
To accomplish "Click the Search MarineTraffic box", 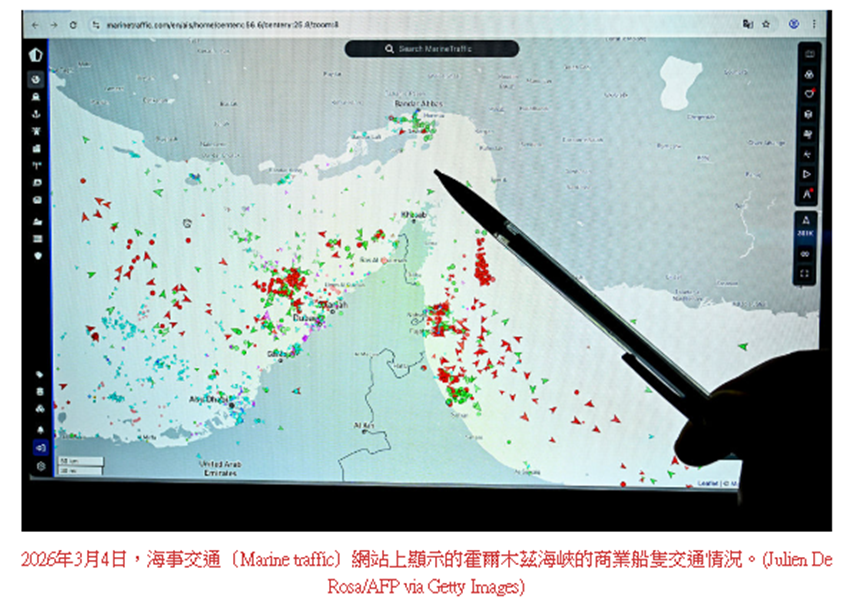I will (x=432, y=48).
